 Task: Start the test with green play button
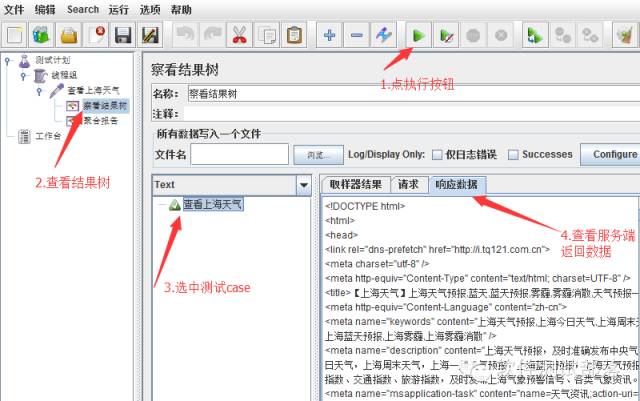click(x=419, y=35)
